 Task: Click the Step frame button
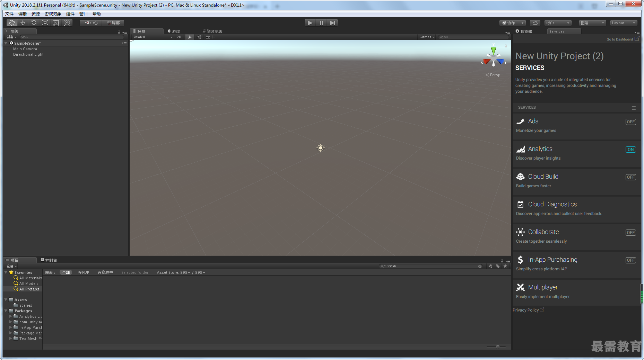(332, 23)
